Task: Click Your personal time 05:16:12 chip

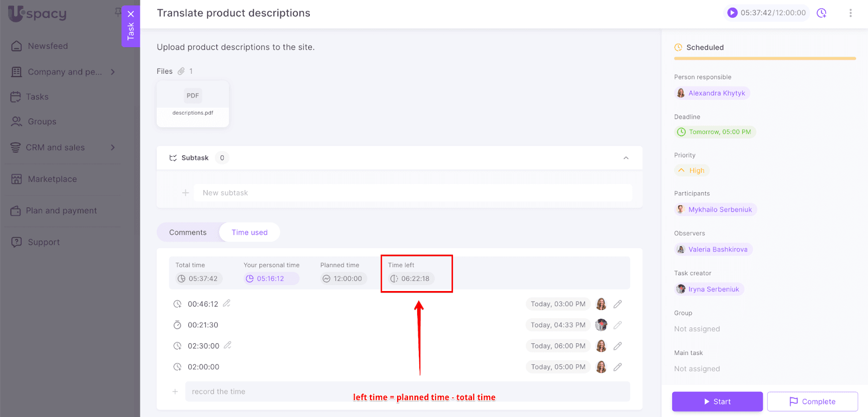Action: [x=271, y=279]
